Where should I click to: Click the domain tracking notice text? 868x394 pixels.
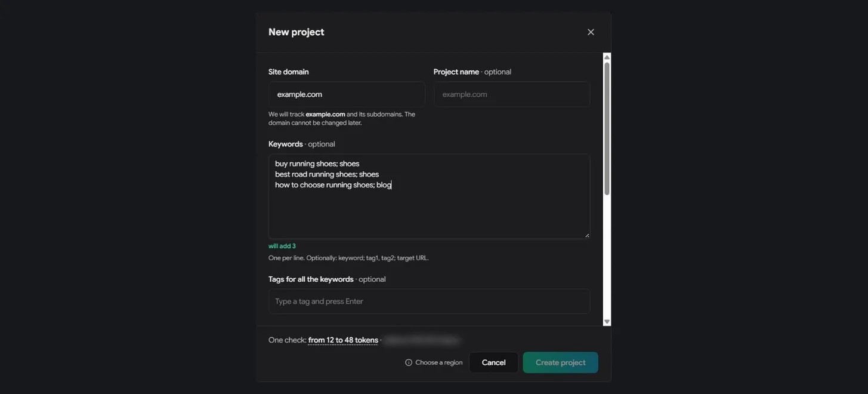coord(342,118)
